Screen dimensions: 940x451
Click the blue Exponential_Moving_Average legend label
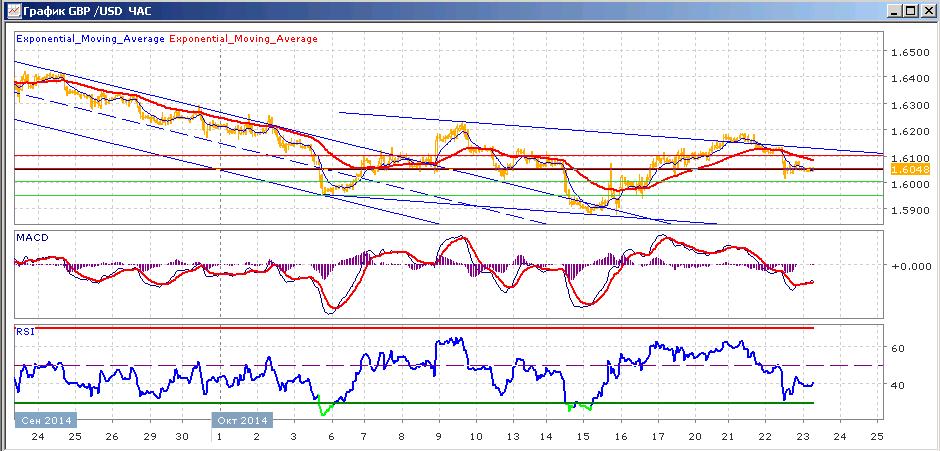(x=91, y=39)
